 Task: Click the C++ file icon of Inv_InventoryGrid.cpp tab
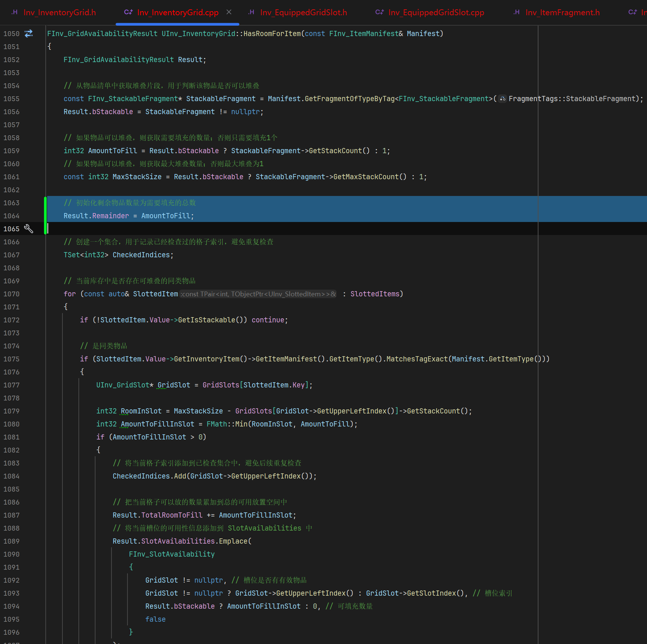pos(128,12)
